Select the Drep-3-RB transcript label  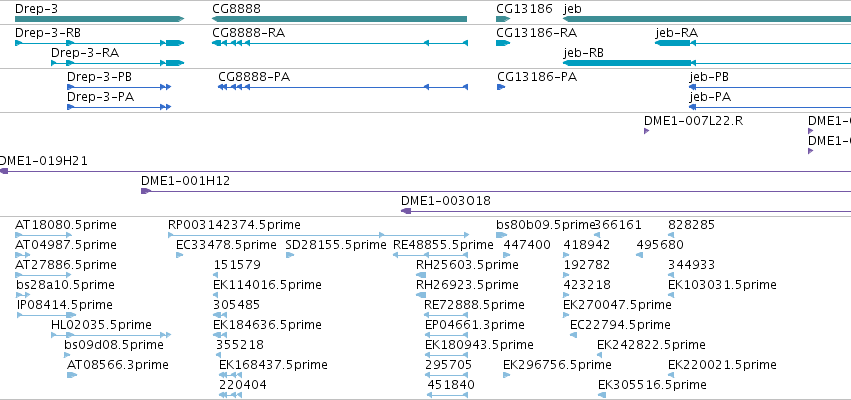click(x=48, y=33)
